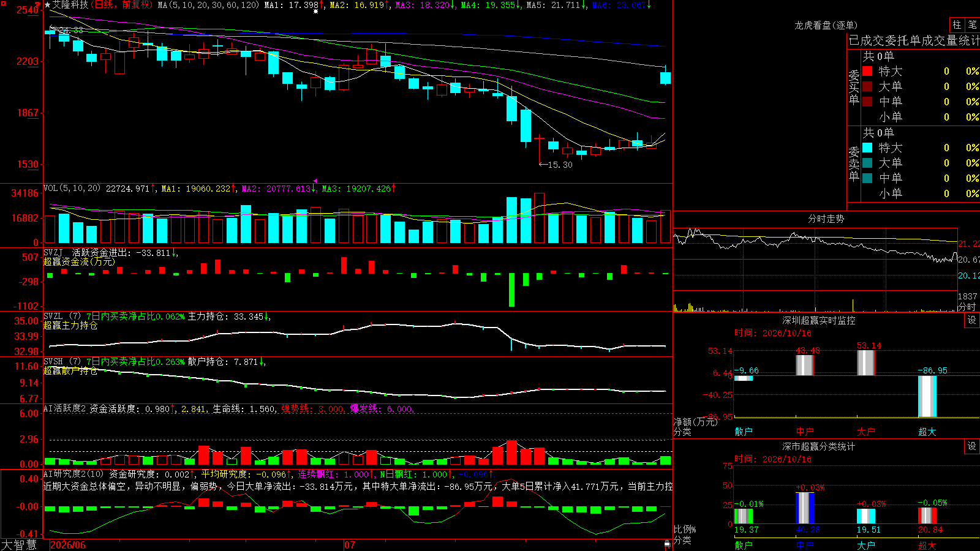Select the 超赢主力持仓 label

tap(70, 325)
